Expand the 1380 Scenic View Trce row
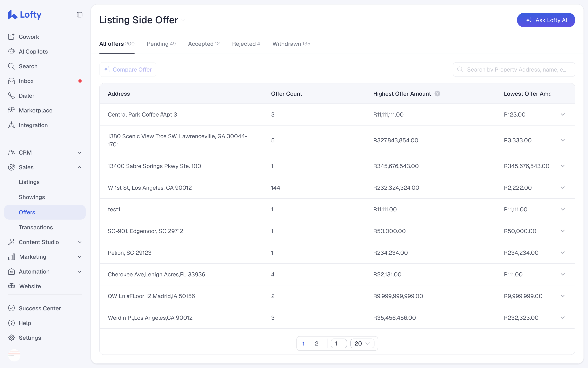 click(562, 140)
